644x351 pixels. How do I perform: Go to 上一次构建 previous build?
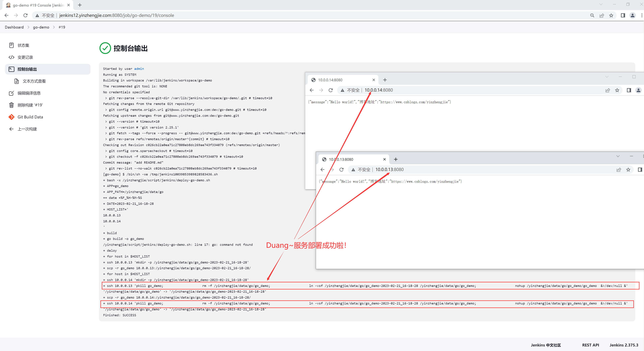click(x=27, y=129)
